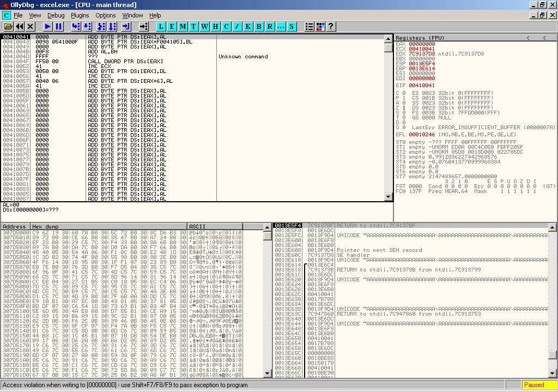Image resolution: width=558 pixels, height=392 pixels.
Task: Pause execution with the Pause icon
Action: tap(59, 26)
